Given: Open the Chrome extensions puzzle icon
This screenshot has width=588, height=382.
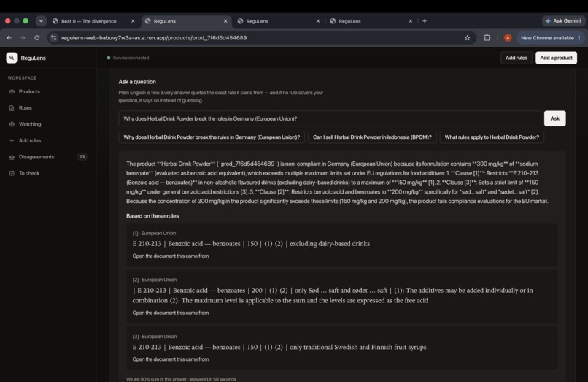Looking at the screenshot, I should coord(487,37).
